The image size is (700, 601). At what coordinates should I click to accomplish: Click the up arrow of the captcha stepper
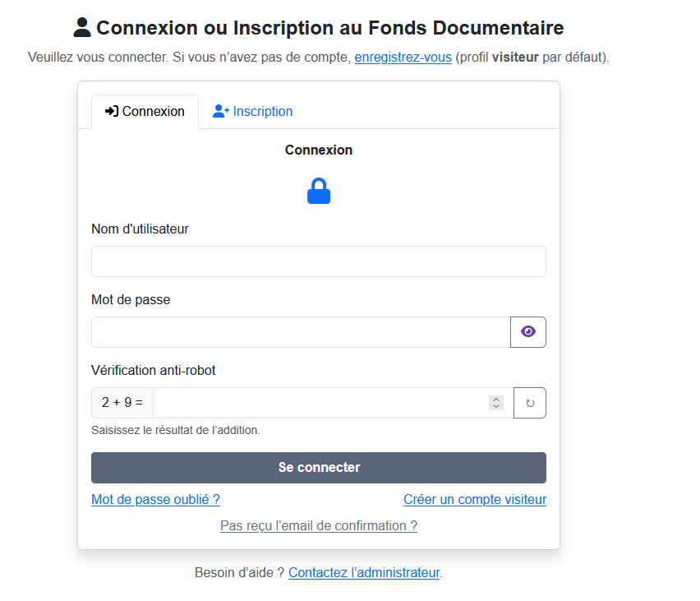tap(495, 399)
